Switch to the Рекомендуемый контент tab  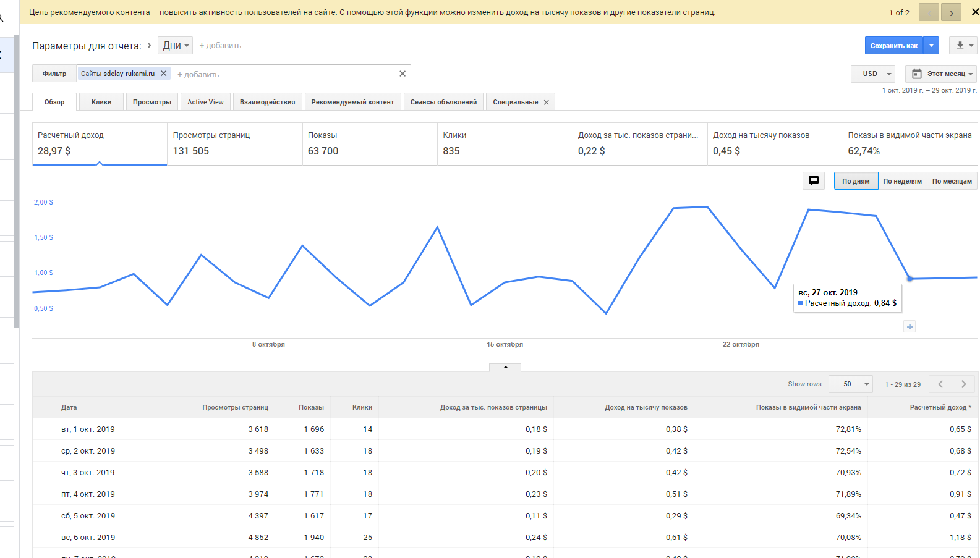[x=352, y=102]
